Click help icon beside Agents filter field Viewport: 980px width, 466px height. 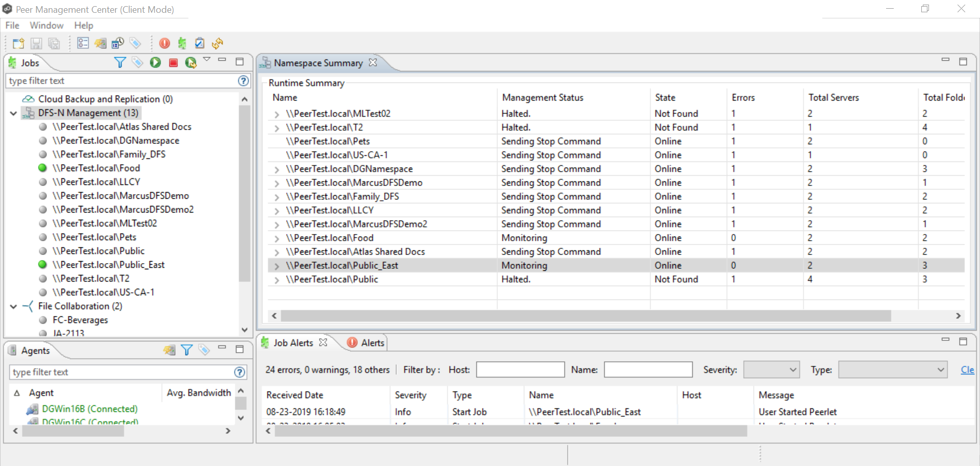239,372
